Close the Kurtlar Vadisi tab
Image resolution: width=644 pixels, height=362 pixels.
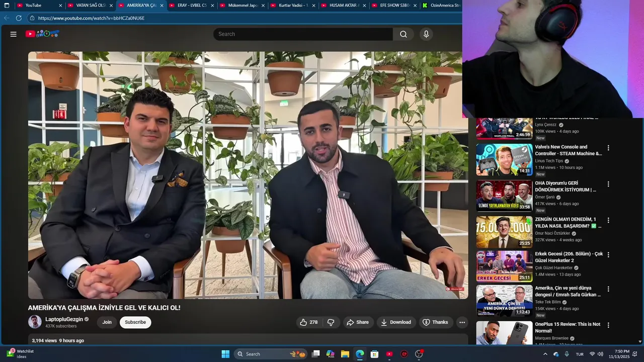(314, 6)
